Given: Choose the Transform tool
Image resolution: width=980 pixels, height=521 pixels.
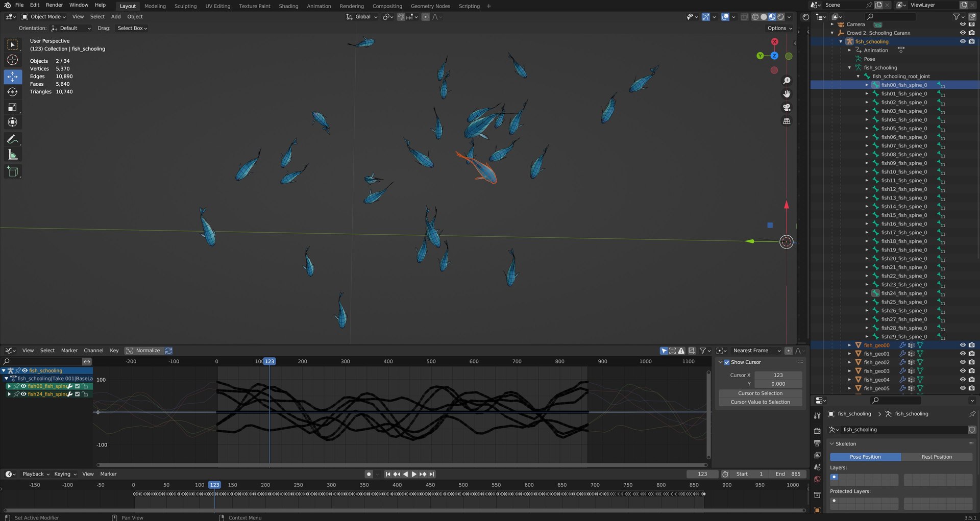Looking at the screenshot, I should (13, 122).
